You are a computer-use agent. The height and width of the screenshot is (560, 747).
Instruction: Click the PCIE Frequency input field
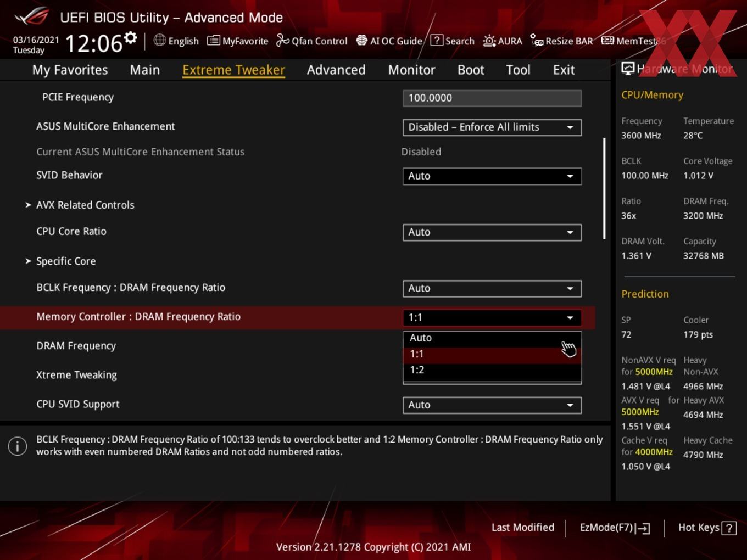(492, 98)
